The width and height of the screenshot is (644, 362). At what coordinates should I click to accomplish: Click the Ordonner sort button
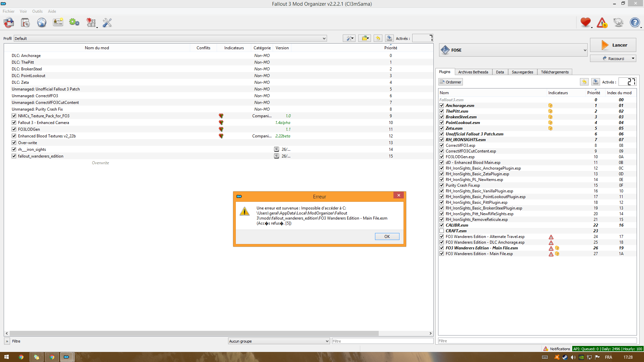[450, 82]
